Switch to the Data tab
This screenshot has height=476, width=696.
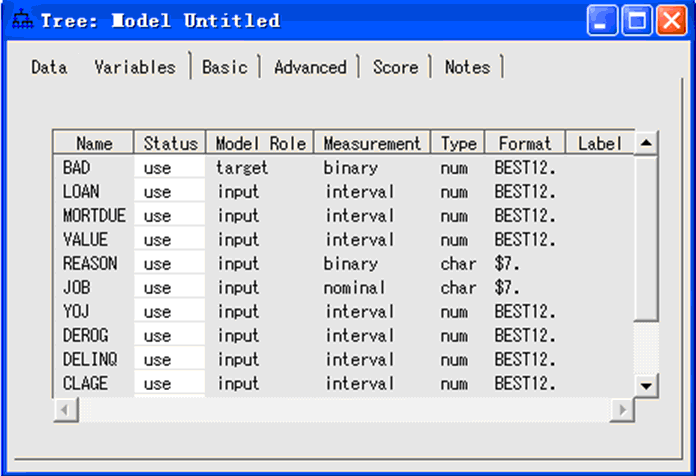click(x=49, y=67)
